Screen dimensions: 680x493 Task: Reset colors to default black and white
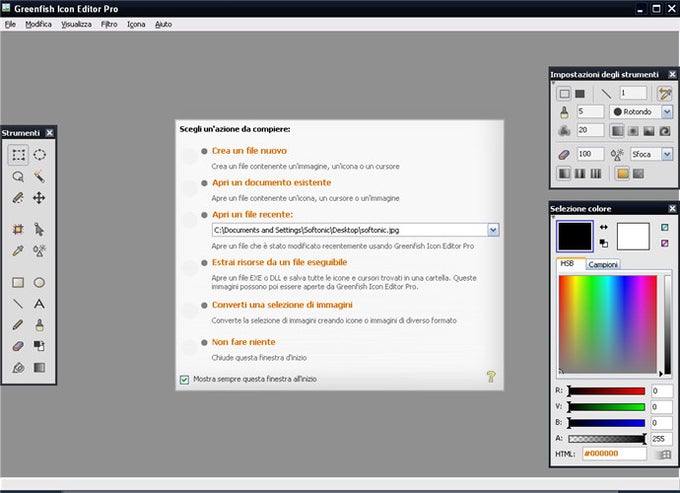tap(604, 243)
